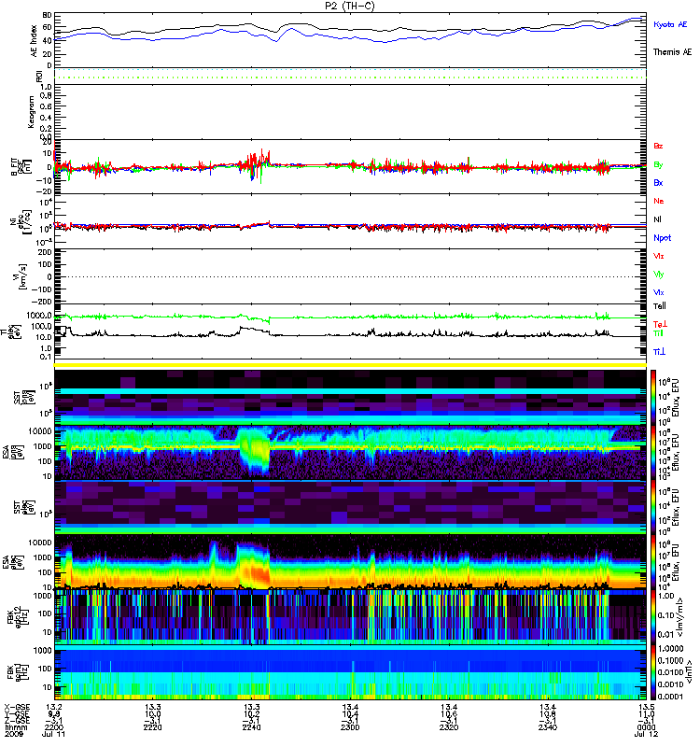The width and height of the screenshot is (700, 747).
Task: Select the green Viy legend entry
Action: click(x=659, y=275)
